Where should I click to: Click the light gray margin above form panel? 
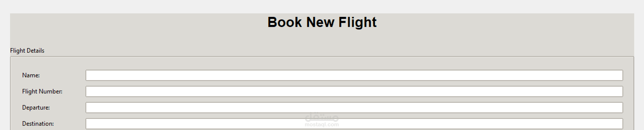click(x=322, y=7)
